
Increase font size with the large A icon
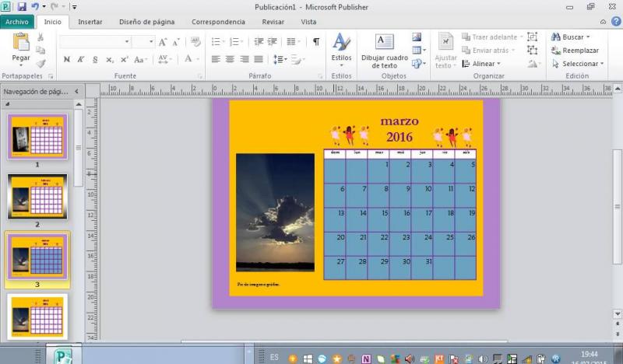coord(163,42)
